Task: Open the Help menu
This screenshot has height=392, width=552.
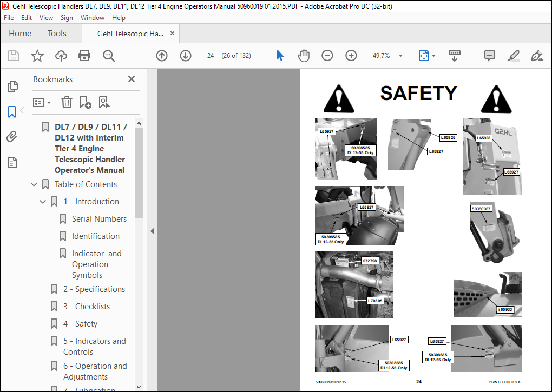Action: pyautogui.click(x=119, y=18)
